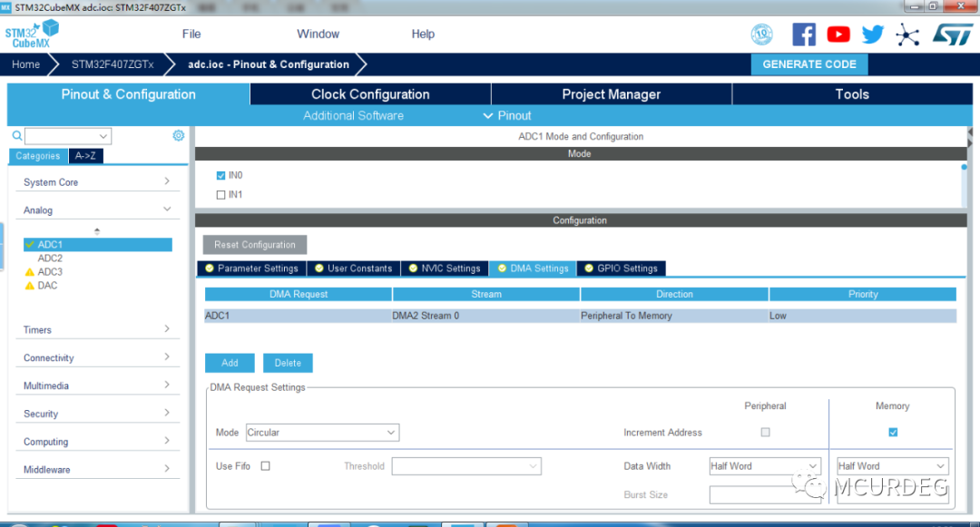Enable the Use Fifo checkbox
Image resolution: width=980 pixels, height=527 pixels.
266,466
